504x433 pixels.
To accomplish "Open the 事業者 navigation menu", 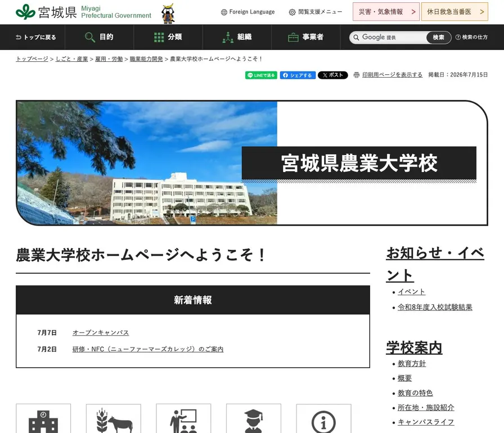I will tap(305, 37).
